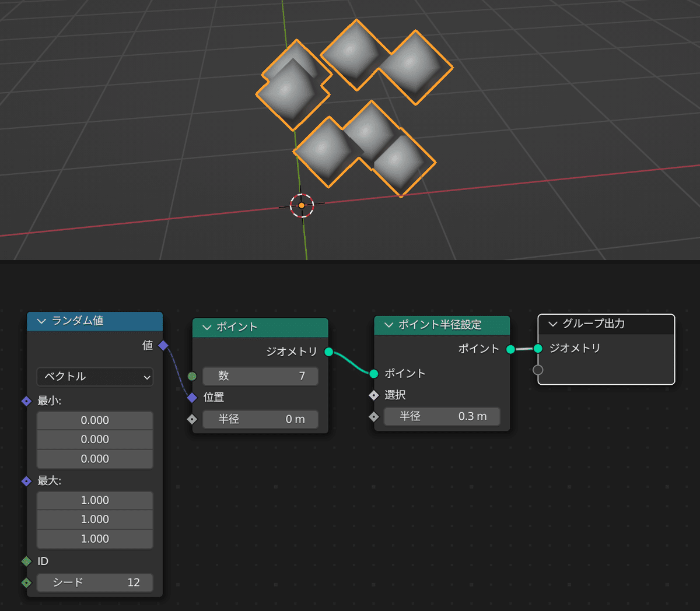
Task: Edit the シード value field 12
Action: 94,582
